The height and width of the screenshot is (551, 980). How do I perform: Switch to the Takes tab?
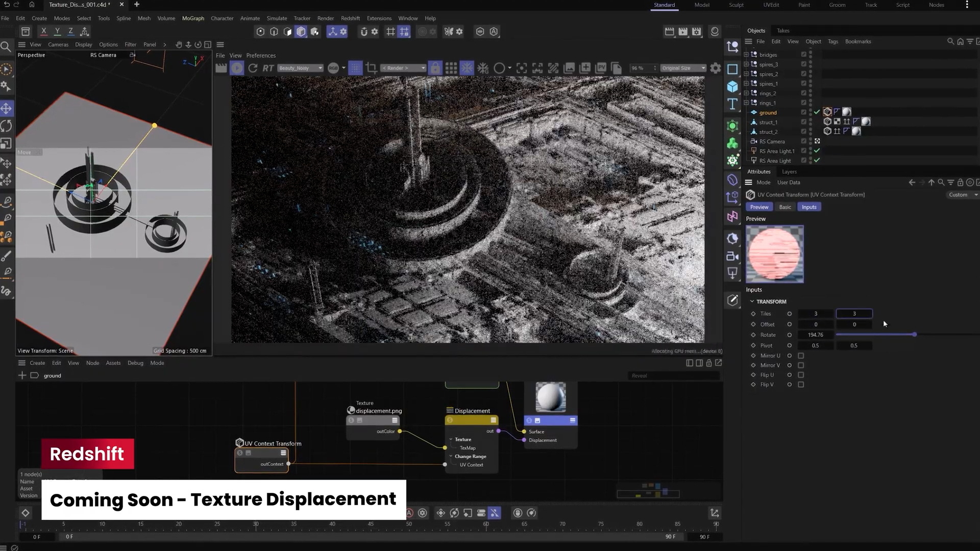pyautogui.click(x=783, y=31)
